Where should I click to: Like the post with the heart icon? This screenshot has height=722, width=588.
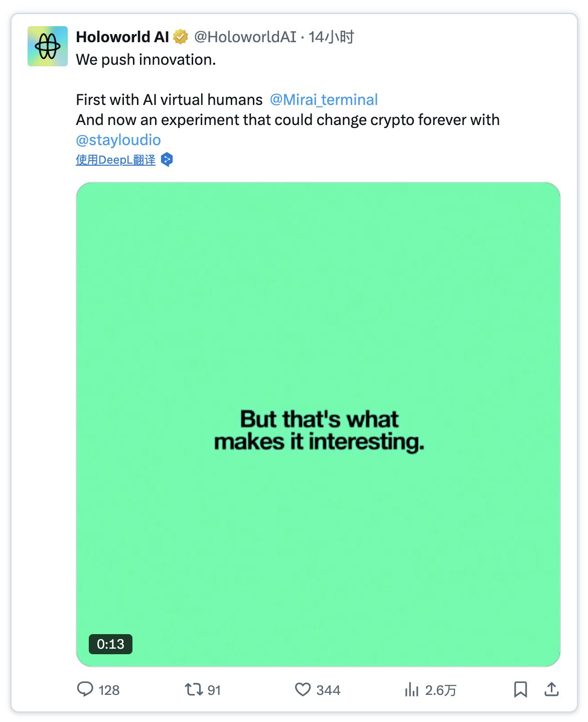click(303, 689)
